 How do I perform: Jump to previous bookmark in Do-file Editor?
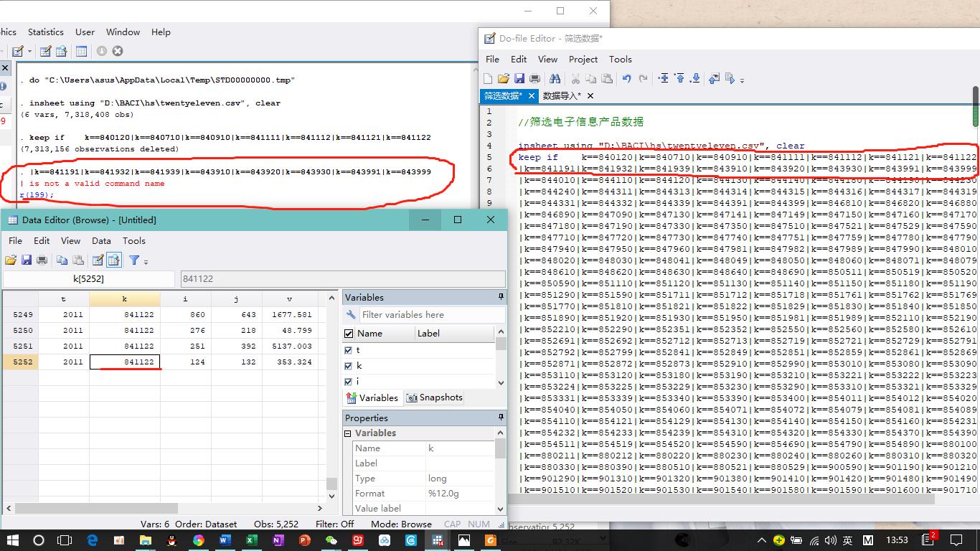(x=679, y=78)
